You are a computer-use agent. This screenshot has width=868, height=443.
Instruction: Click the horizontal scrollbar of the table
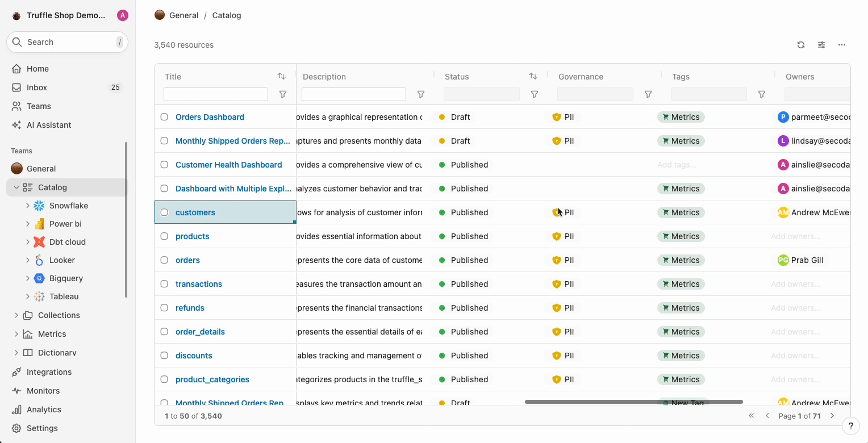coord(633,402)
